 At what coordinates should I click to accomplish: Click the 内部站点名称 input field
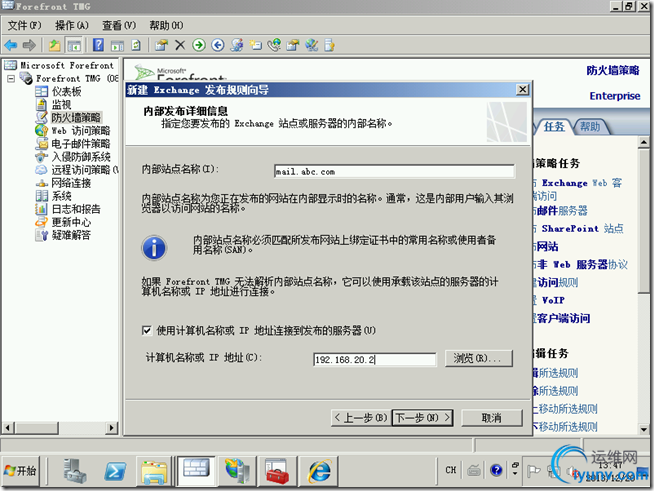pos(394,171)
